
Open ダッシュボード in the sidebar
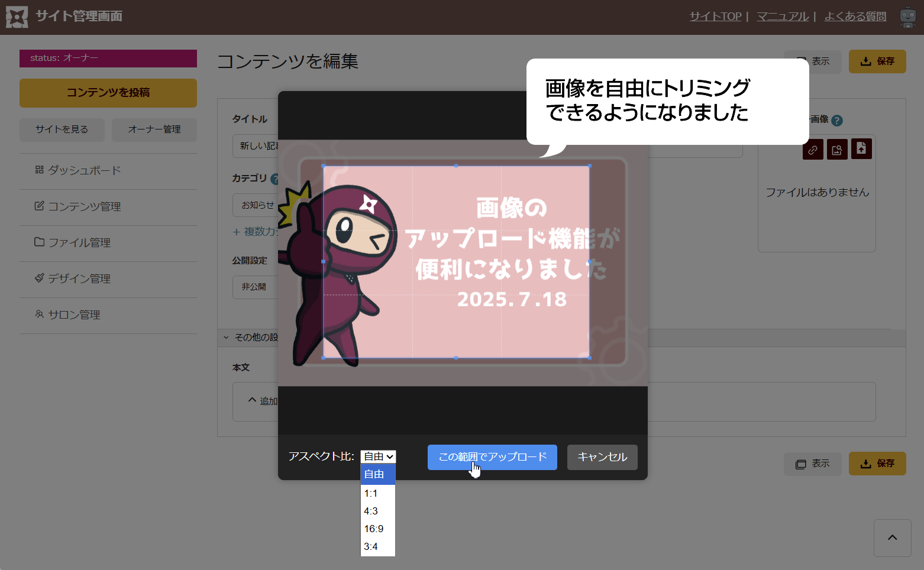coord(85,170)
